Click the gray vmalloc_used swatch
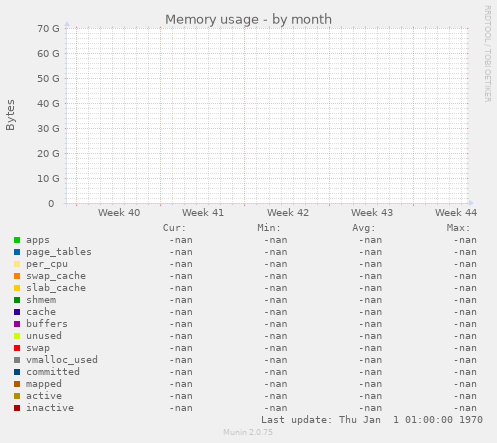Viewport: 497px width, 443px height. coord(17,360)
